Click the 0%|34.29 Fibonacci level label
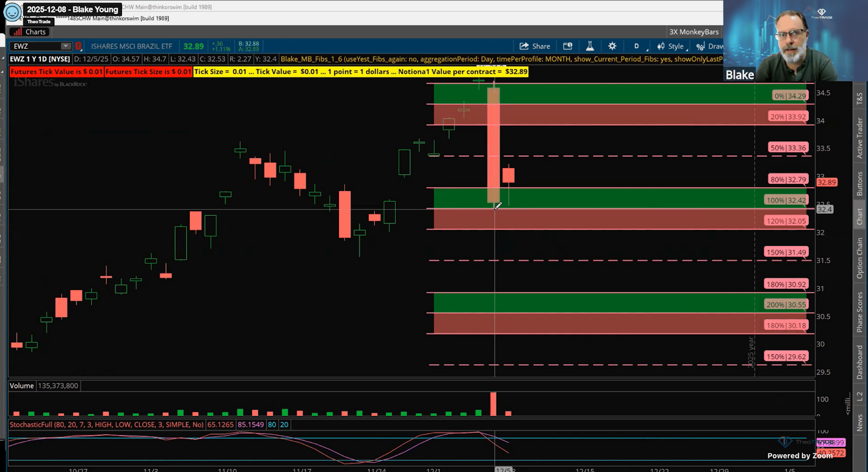 [x=790, y=96]
